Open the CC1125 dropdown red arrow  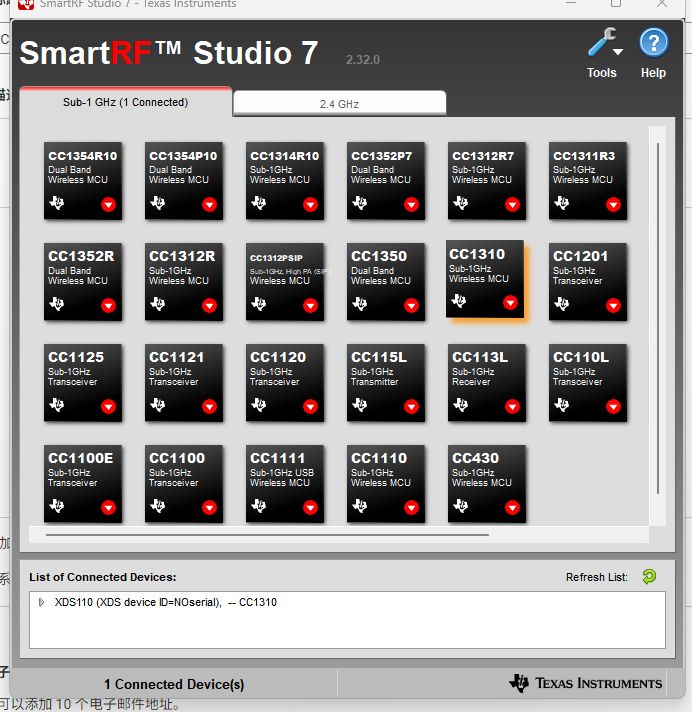108,406
